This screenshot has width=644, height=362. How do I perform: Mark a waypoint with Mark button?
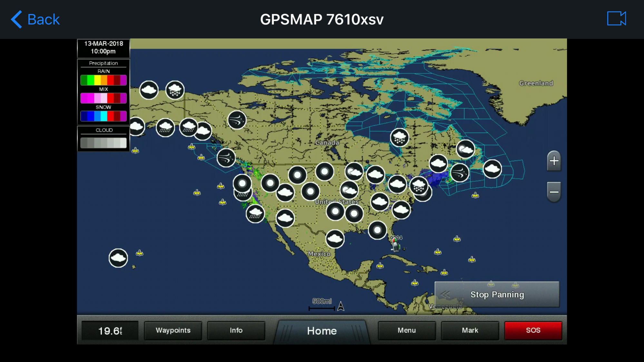tap(470, 330)
